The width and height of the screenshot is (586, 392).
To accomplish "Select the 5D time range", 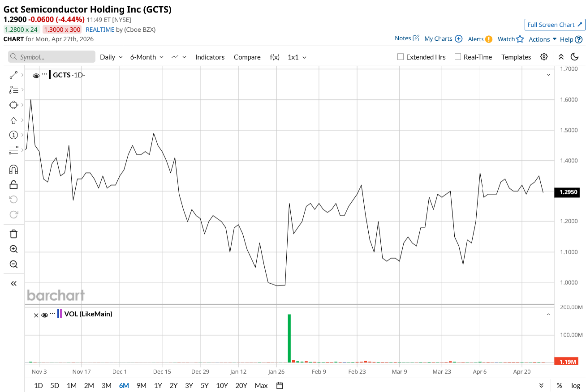I will (x=55, y=385).
